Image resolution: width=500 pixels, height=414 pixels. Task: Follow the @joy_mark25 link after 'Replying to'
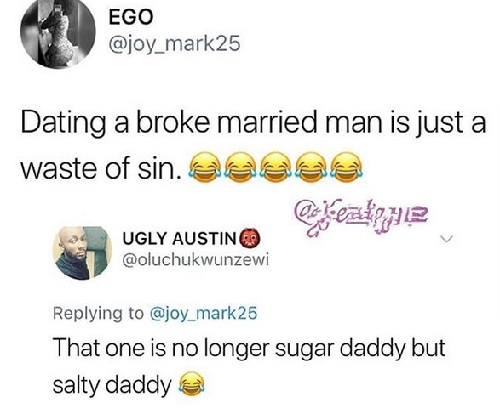(204, 313)
